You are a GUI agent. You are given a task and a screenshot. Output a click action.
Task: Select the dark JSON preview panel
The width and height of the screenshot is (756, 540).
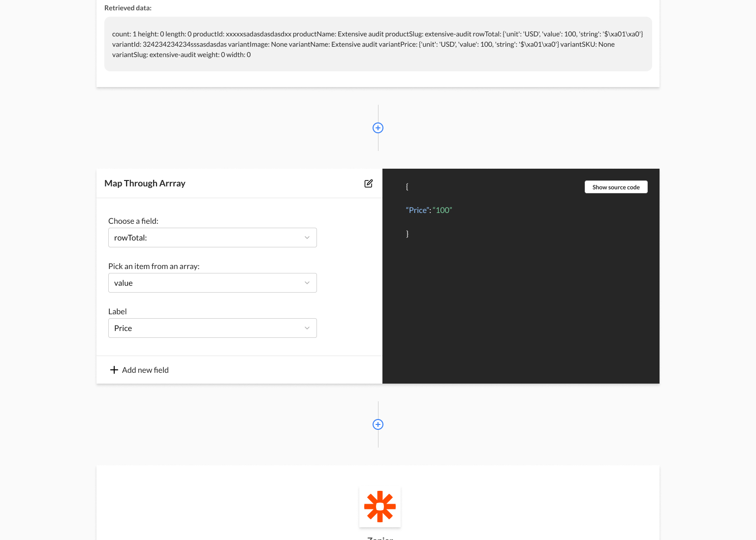click(521, 295)
